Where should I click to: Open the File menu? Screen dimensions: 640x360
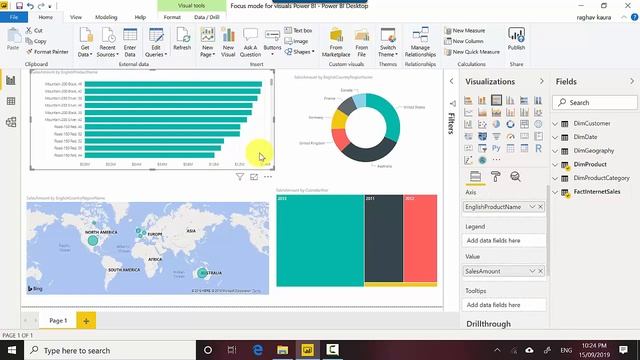point(14,17)
